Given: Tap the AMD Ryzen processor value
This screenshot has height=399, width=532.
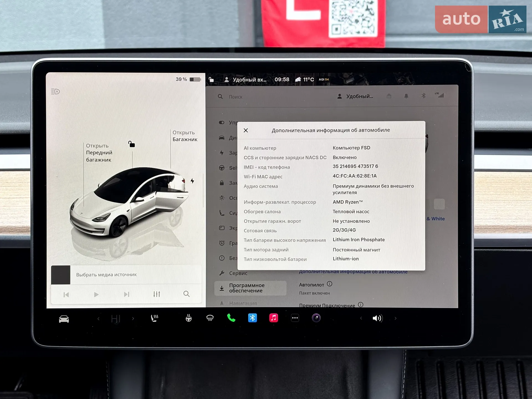Looking at the screenshot, I should pyautogui.click(x=347, y=202).
